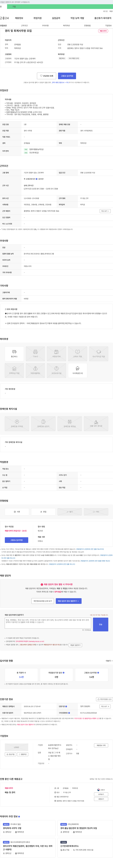Click 고용24 입사지원 under 접수 마감일
This screenshot has height=868, width=113.
[x=16, y=540]
